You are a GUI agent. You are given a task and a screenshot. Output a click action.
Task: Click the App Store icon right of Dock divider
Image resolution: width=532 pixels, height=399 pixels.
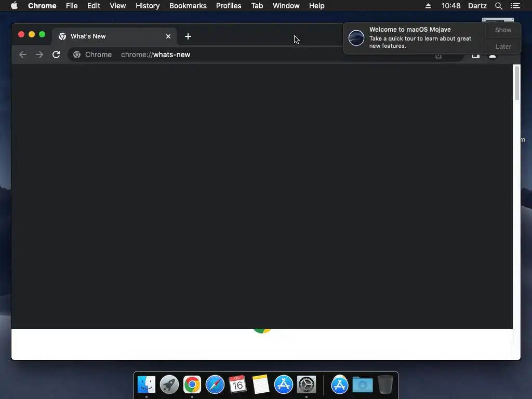click(340, 384)
